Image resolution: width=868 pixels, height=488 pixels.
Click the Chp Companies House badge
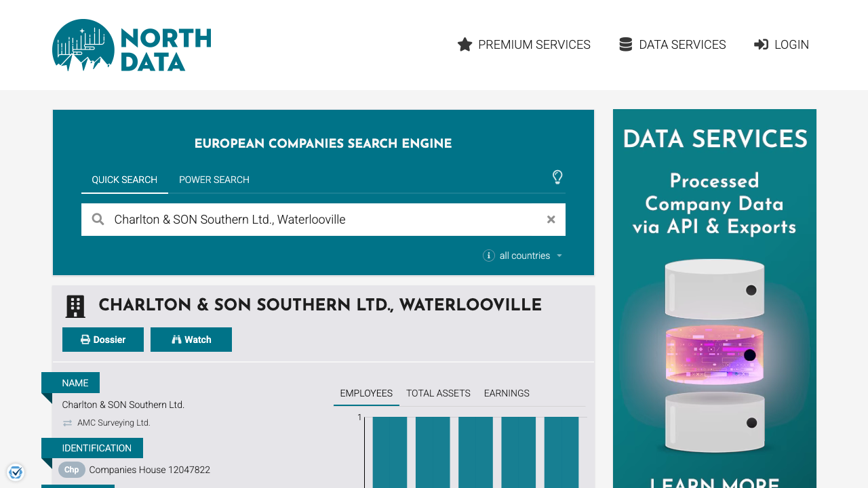(71, 470)
